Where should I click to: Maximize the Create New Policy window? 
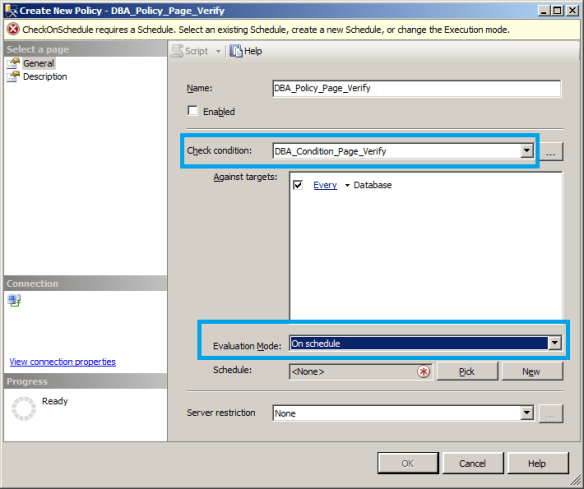pos(557,11)
